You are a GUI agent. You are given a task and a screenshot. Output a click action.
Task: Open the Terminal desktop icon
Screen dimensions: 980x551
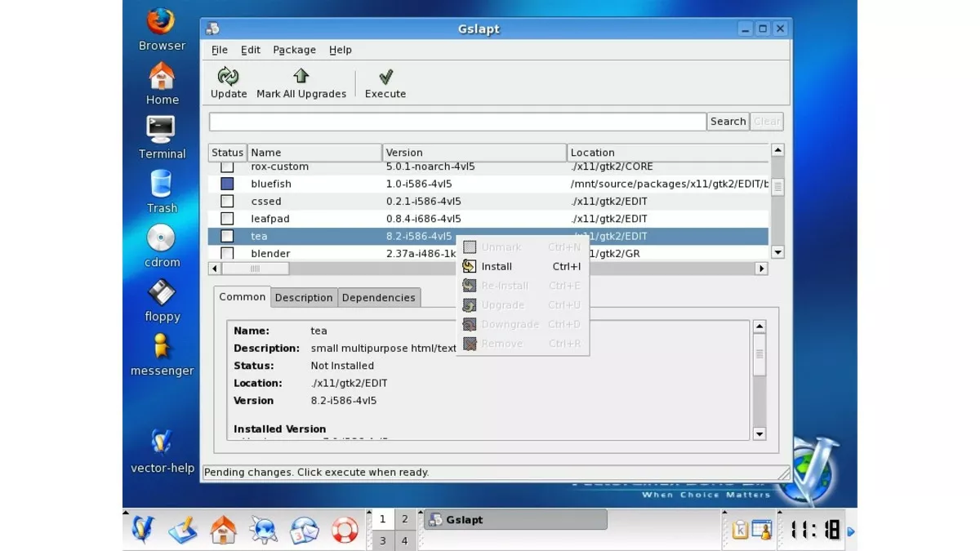(162, 129)
